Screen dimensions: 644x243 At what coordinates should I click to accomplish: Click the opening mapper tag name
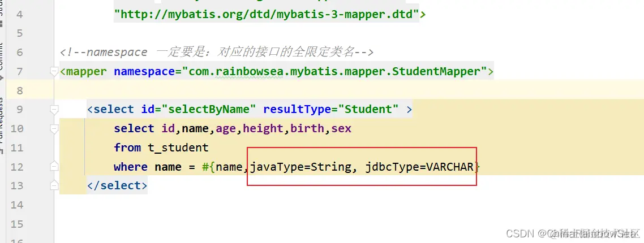[87, 72]
